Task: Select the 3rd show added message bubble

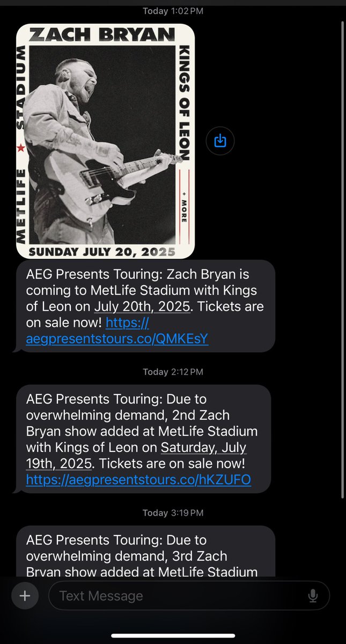Action: coord(145,551)
